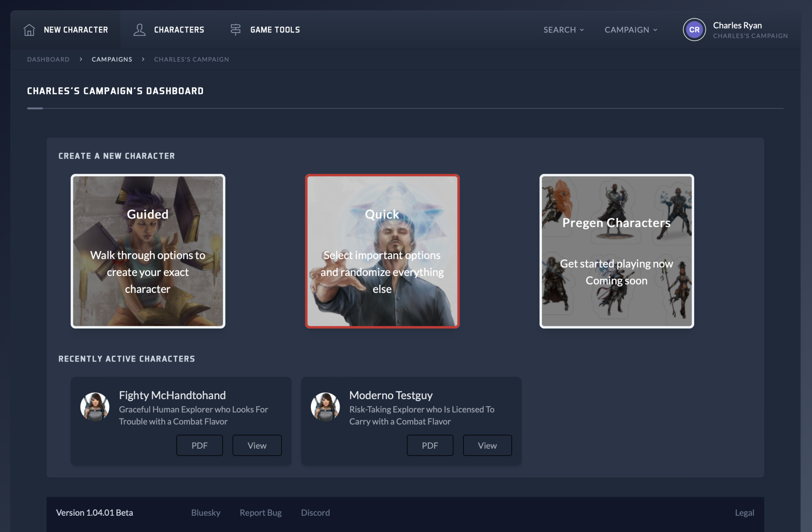
Task: Click Fighty McHandtohand's portrait avatar
Action: [x=95, y=406]
